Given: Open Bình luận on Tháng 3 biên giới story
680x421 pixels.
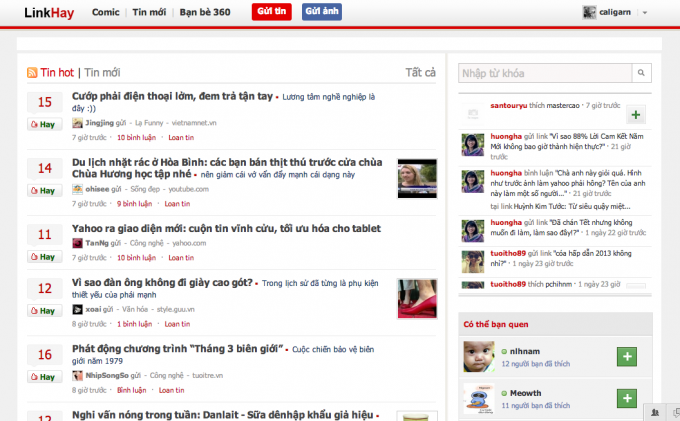Looking at the screenshot, I should tap(131, 390).
